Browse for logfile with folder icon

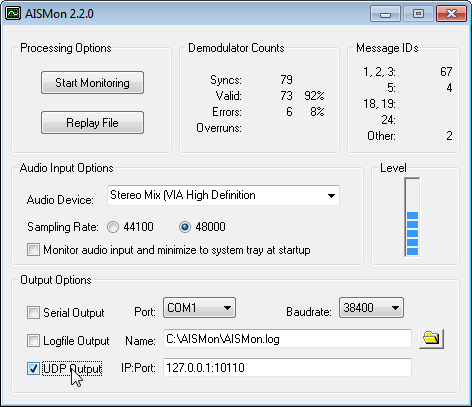tap(431, 339)
